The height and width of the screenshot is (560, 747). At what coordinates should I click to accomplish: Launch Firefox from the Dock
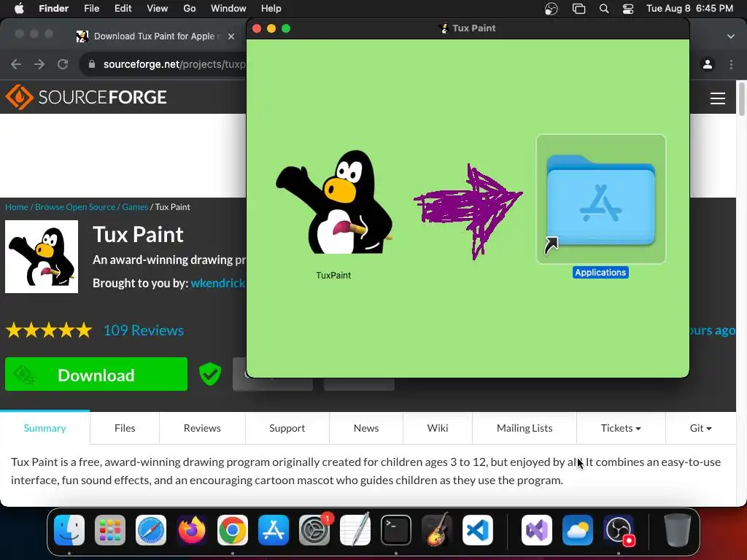(x=192, y=530)
